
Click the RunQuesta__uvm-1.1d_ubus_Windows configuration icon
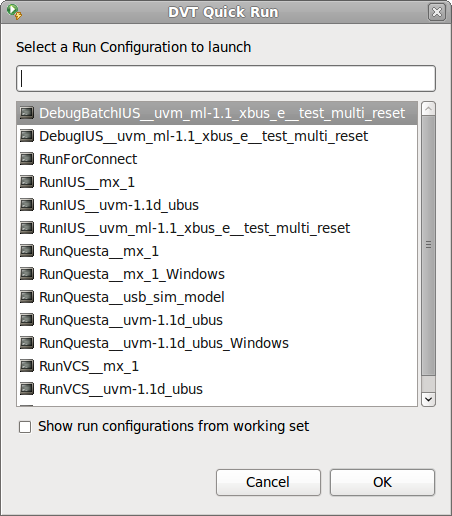(x=27, y=343)
